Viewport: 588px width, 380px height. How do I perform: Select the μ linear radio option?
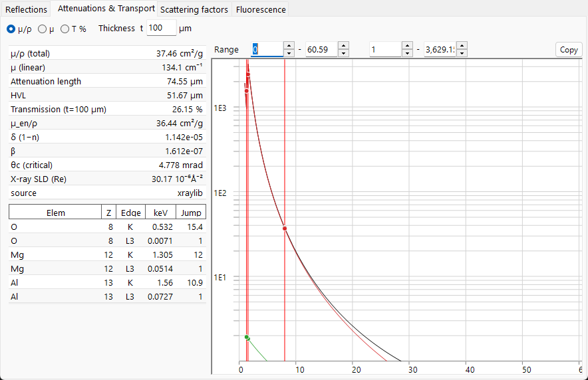click(x=43, y=29)
